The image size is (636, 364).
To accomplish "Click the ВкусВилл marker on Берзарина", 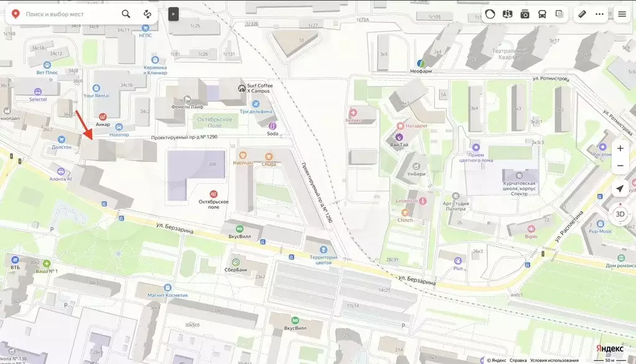I will [x=240, y=229].
